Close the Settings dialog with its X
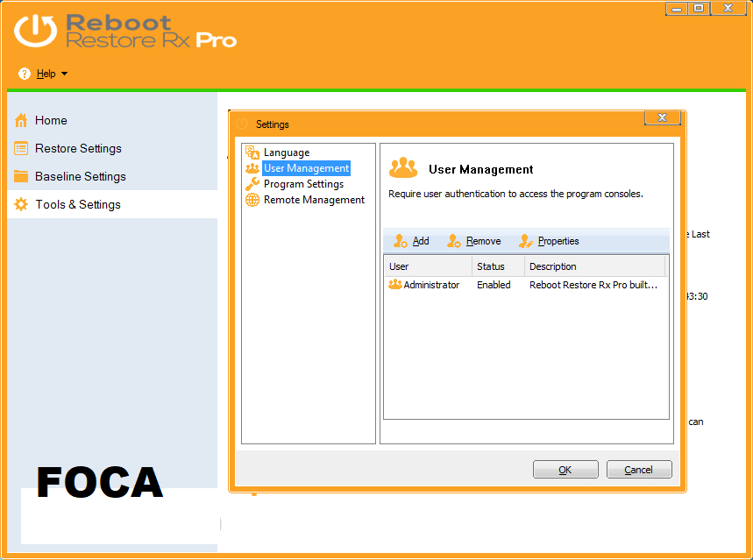Screen dimensions: 753x560 [662, 117]
